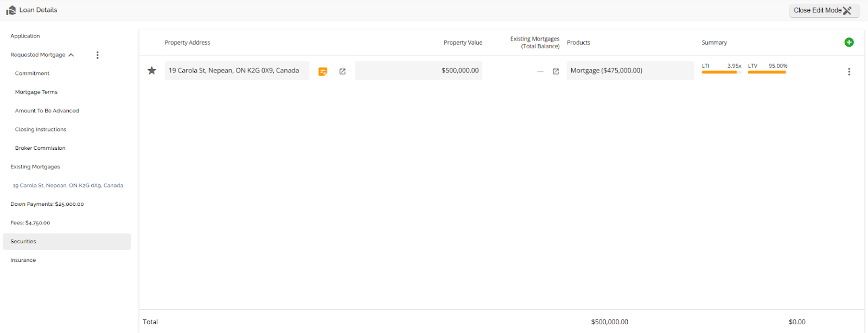The image size is (868, 333).
Task: Toggle the primary property star icon
Action: point(152,71)
